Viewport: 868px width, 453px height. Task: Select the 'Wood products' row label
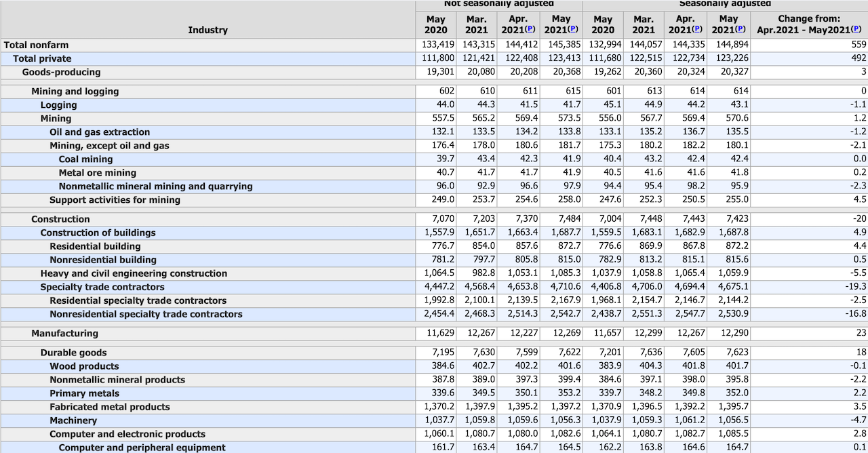point(84,366)
